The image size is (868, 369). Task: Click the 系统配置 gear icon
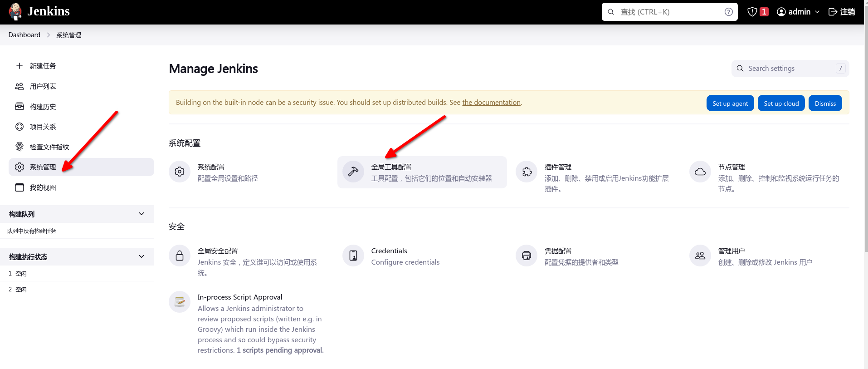(180, 172)
